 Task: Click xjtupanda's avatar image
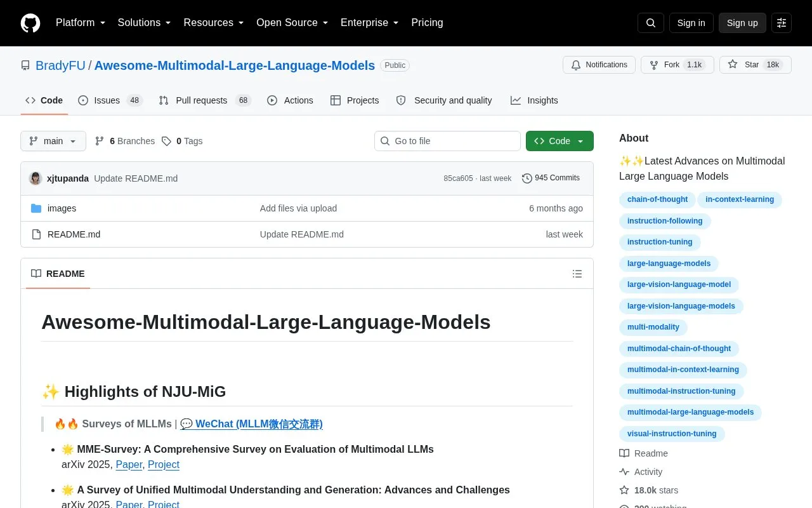(x=36, y=178)
